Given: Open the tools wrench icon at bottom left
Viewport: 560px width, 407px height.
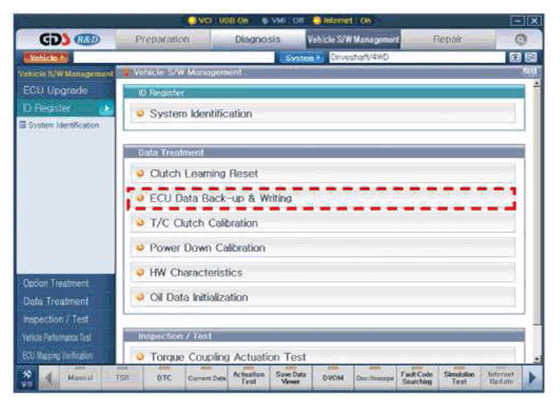Looking at the screenshot, I should point(27,378).
